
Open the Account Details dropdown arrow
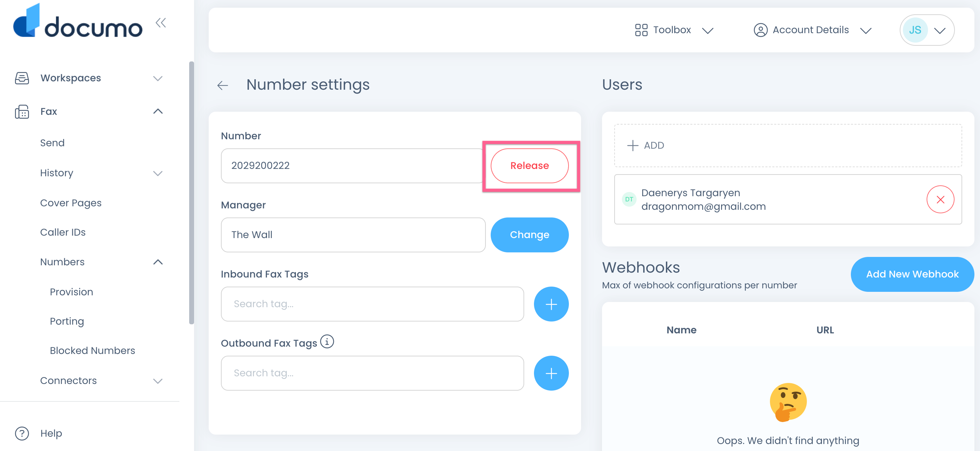point(866,31)
